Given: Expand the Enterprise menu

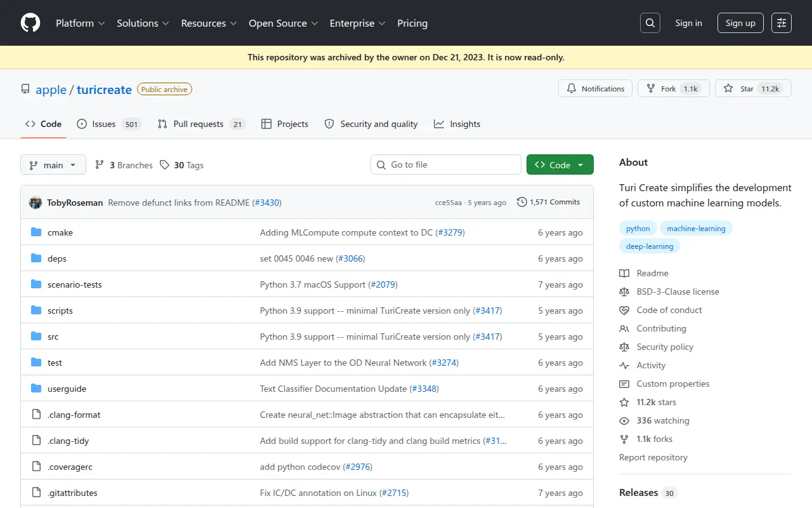Looking at the screenshot, I should click(x=358, y=23).
